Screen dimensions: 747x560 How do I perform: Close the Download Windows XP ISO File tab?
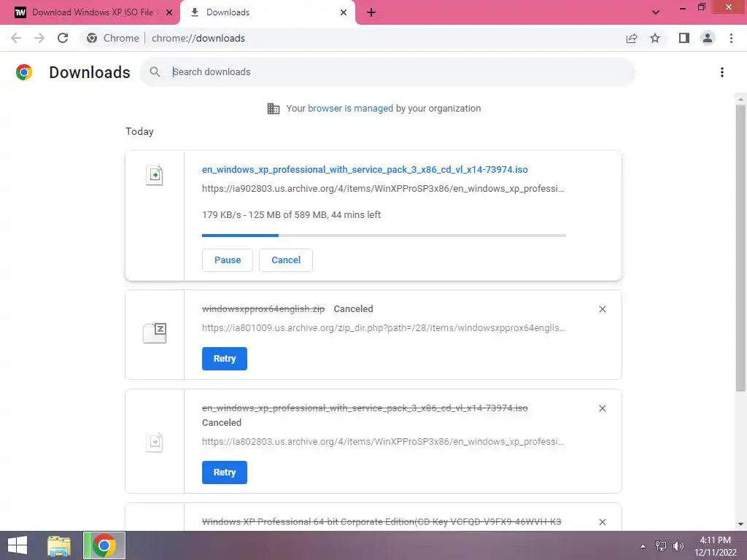point(169,12)
